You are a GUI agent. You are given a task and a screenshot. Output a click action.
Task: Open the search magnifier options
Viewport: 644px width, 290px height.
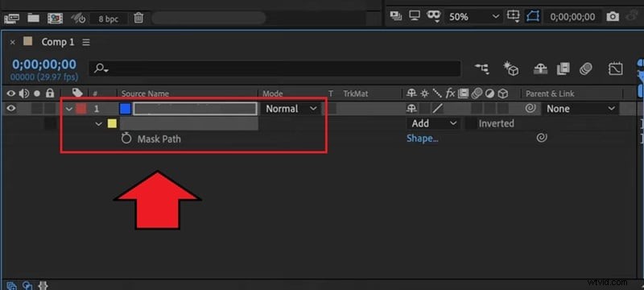(x=101, y=68)
